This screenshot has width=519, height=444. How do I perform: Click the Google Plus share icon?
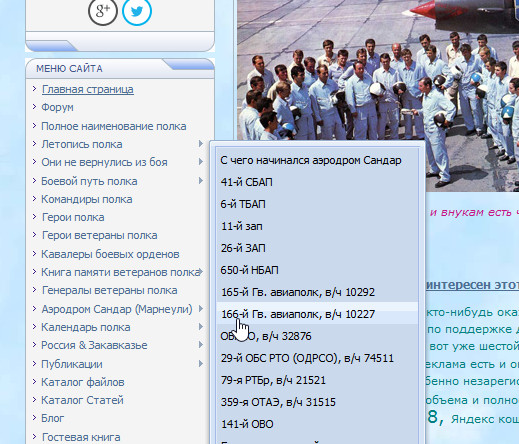(103, 11)
